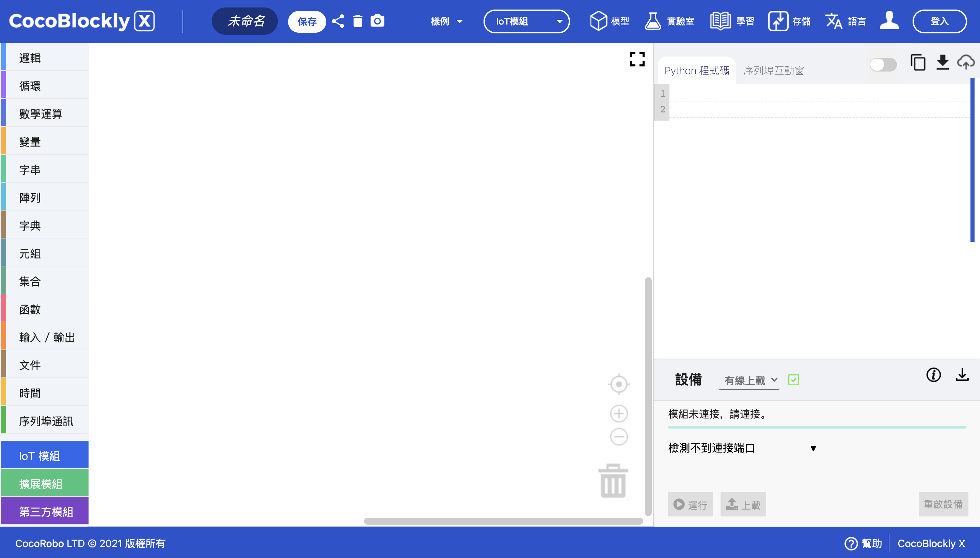The height and width of the screenshot is (558, 980).
Task: Switch to the 序列埠互動窗 tab
Action: pyautogui.click(x=774, y=71)
